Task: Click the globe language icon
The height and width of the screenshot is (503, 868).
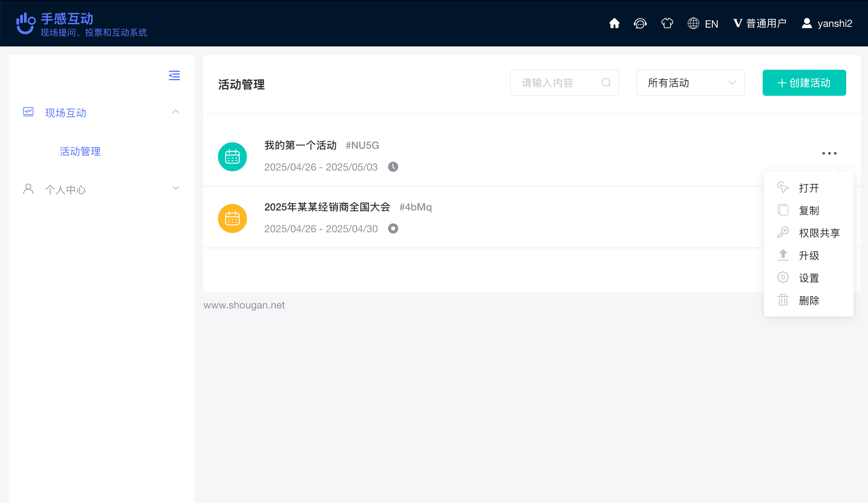Action: click(693, 23)
